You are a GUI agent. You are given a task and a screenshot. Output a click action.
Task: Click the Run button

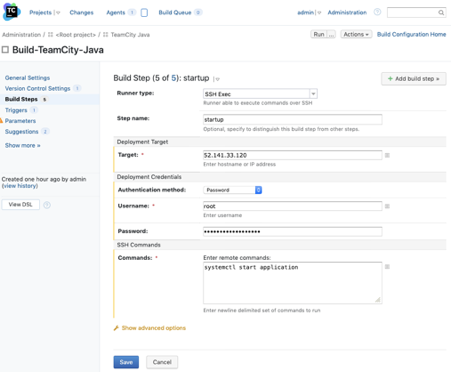click(x=319, y=34)
